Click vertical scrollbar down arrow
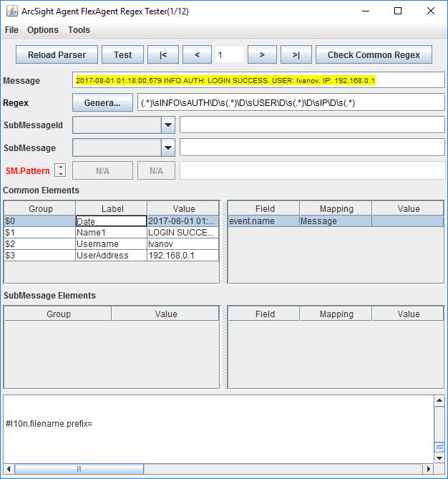Screen dimensions: 448x479 pos(439,458)
